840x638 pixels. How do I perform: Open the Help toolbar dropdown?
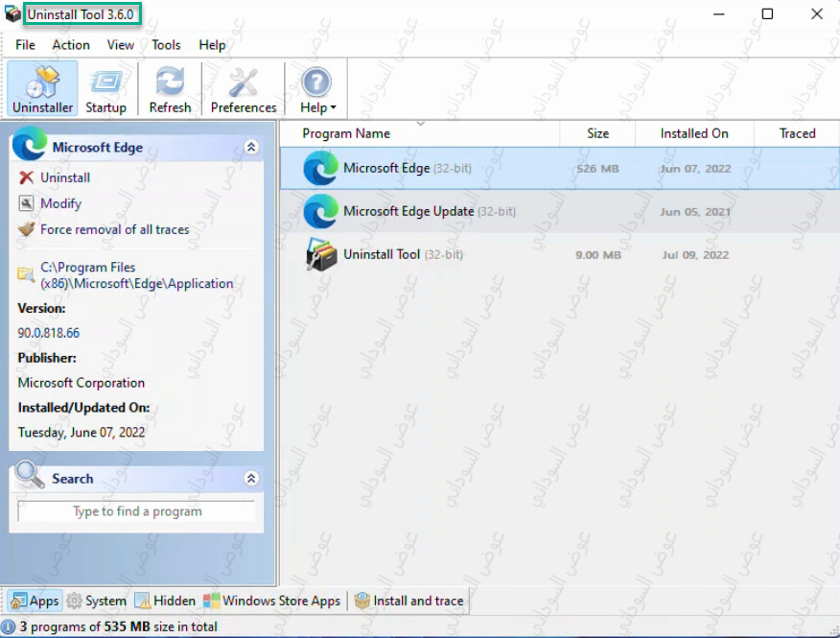click(x=317, y=89)
